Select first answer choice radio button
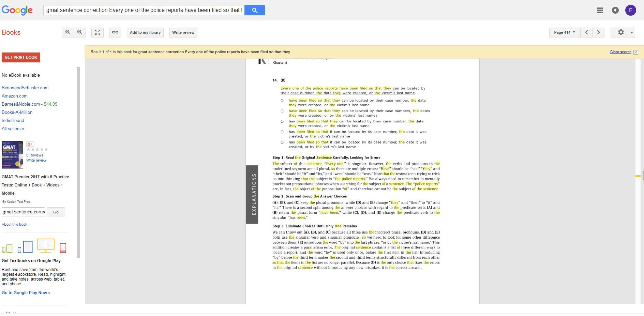Screen dimensions: 644x316 click(282, 101)
